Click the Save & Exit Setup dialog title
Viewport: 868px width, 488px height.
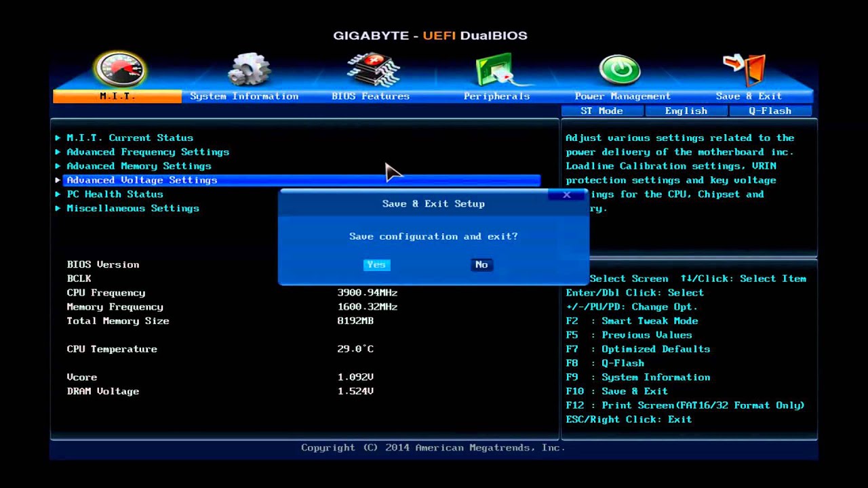point(433,204)
